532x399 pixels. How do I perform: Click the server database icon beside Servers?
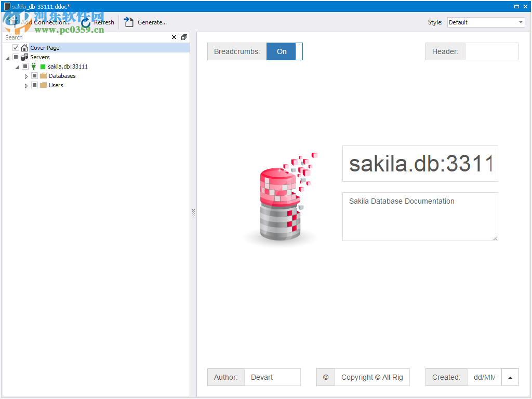coord(24,57)
